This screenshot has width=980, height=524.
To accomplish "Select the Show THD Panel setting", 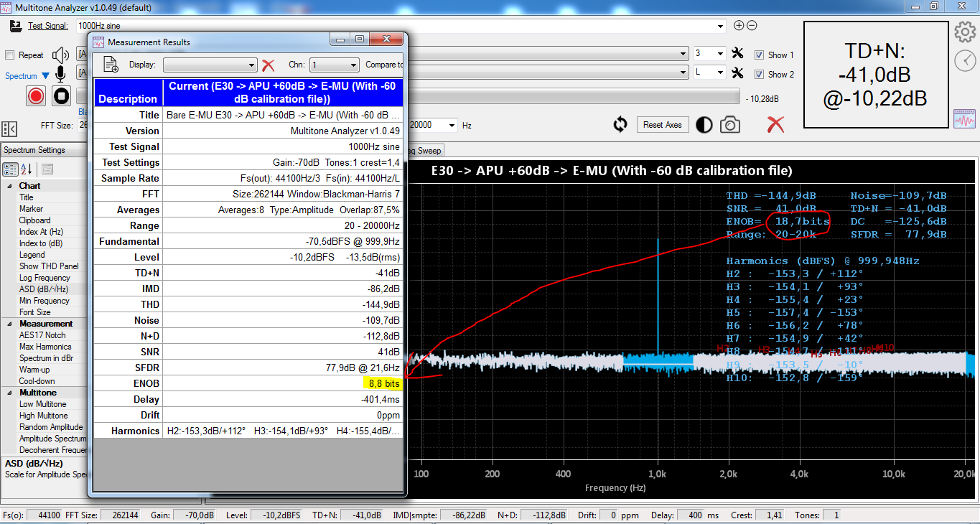I will [49, 266].
